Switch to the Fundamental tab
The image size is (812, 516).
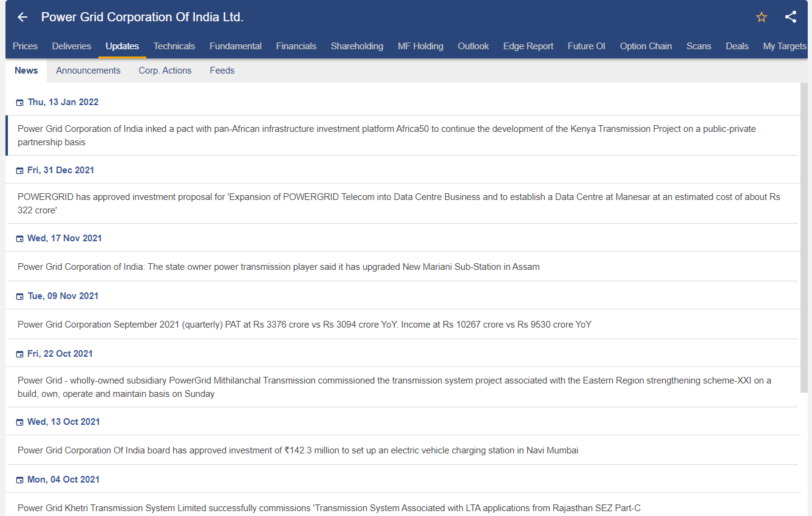click(236, 46)
